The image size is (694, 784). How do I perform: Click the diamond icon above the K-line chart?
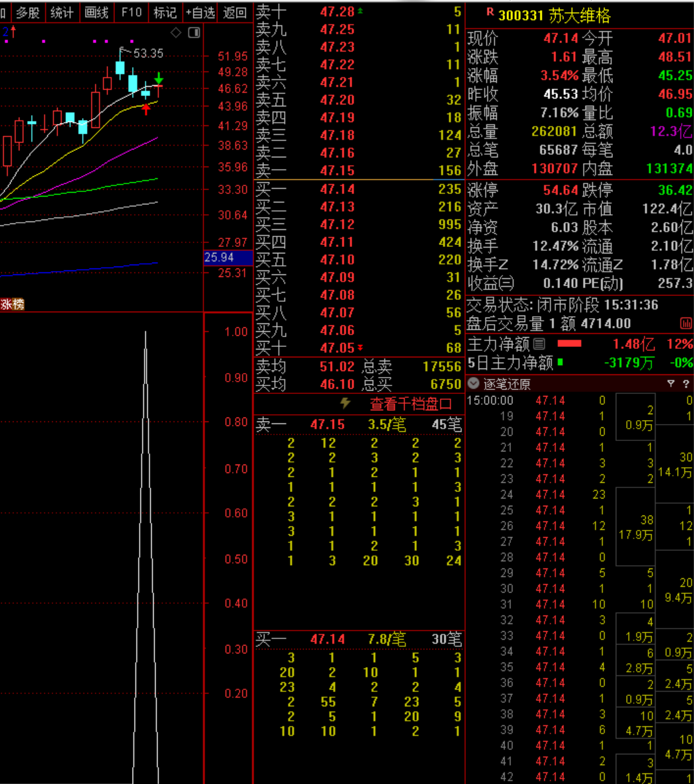[176, 33]
